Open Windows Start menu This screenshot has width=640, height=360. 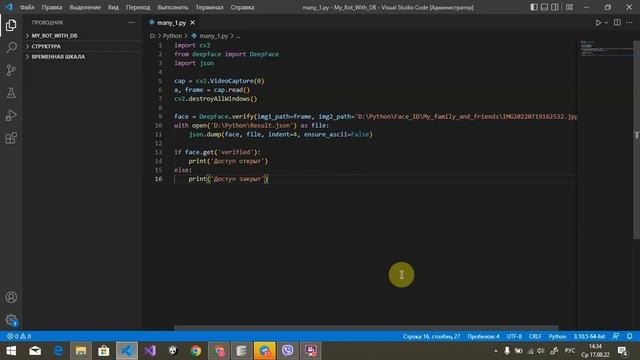tap(11, 351)
